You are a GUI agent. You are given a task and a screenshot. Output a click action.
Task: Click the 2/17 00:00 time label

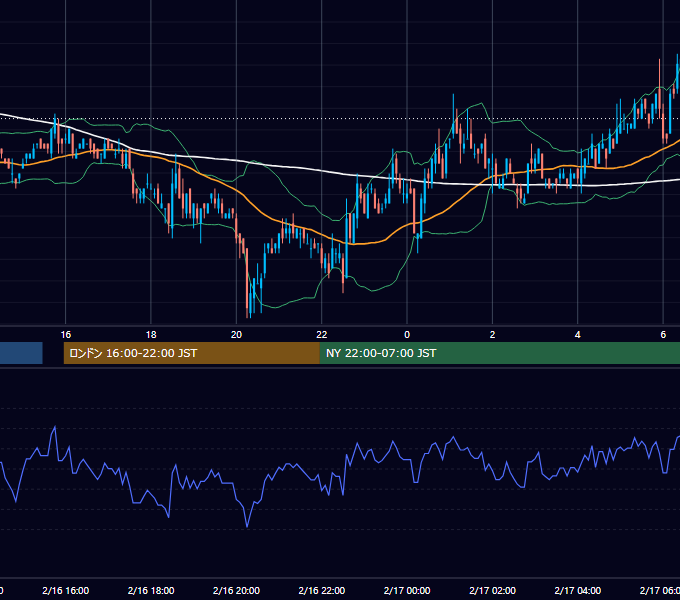[407, 590]
